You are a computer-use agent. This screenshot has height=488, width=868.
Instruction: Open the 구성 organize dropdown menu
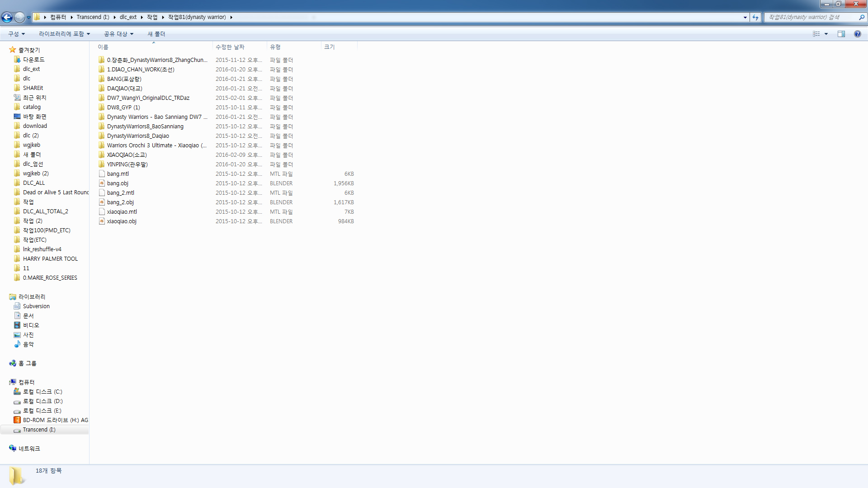[17, 34]
